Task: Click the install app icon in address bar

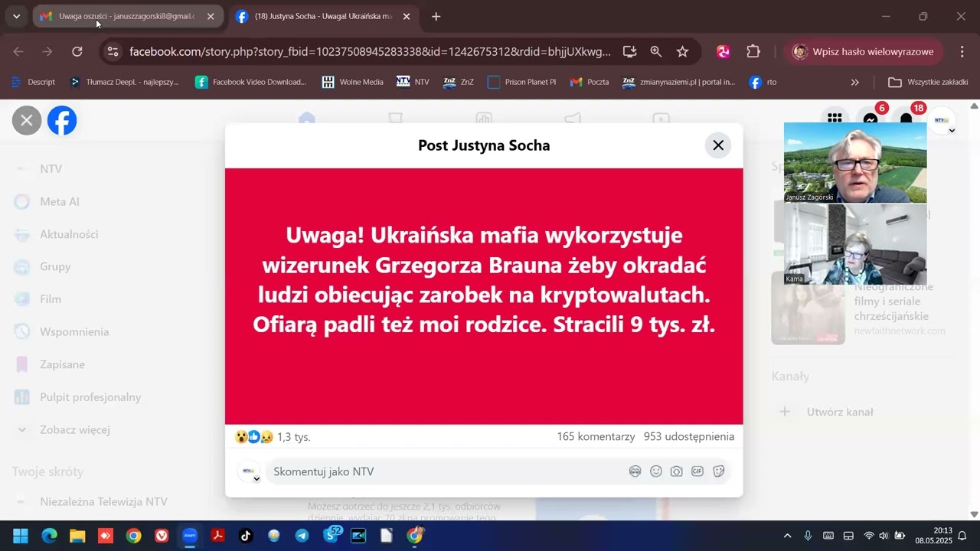Action: pos(630,51)
